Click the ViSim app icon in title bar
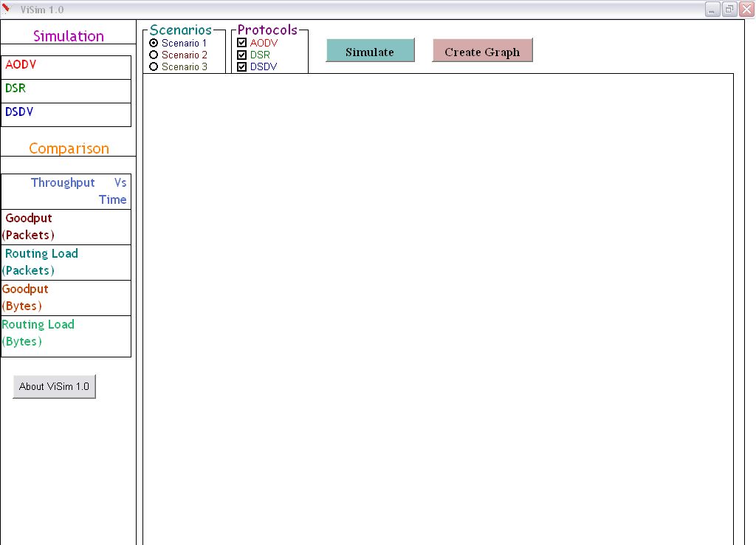This screenshot has height=545, width=756. [7, 9]
